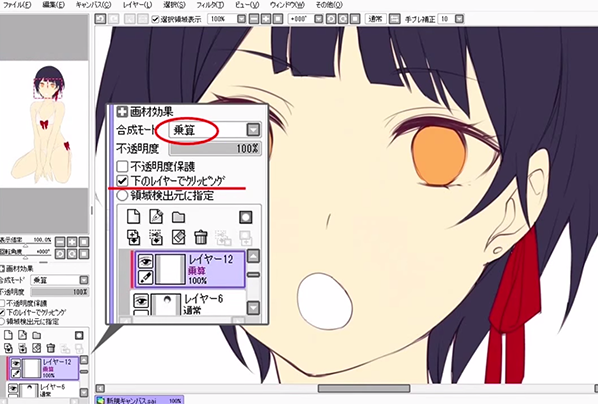
Task: Flip view icon next to 通常 button
Action: [x=394, y=19]
